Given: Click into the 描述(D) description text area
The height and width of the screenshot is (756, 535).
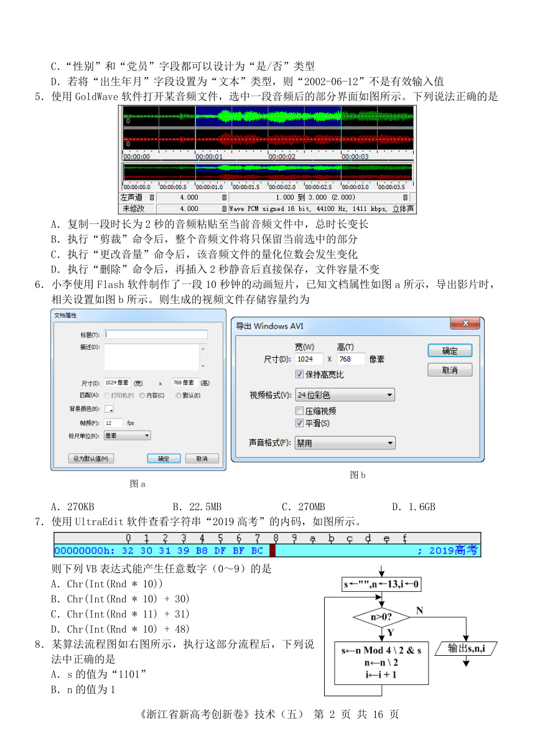Looking at the screenshot, I should click(152, 357).
